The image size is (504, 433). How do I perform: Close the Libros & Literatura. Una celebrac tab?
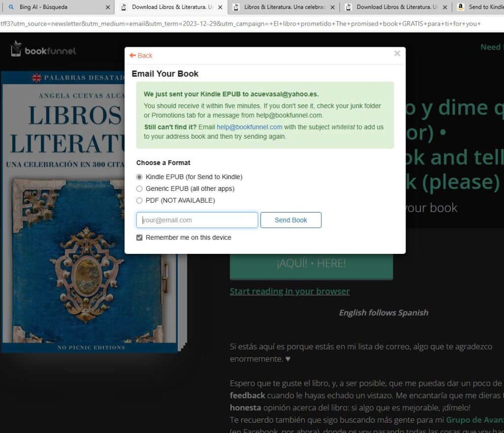(x=333, y=7)
